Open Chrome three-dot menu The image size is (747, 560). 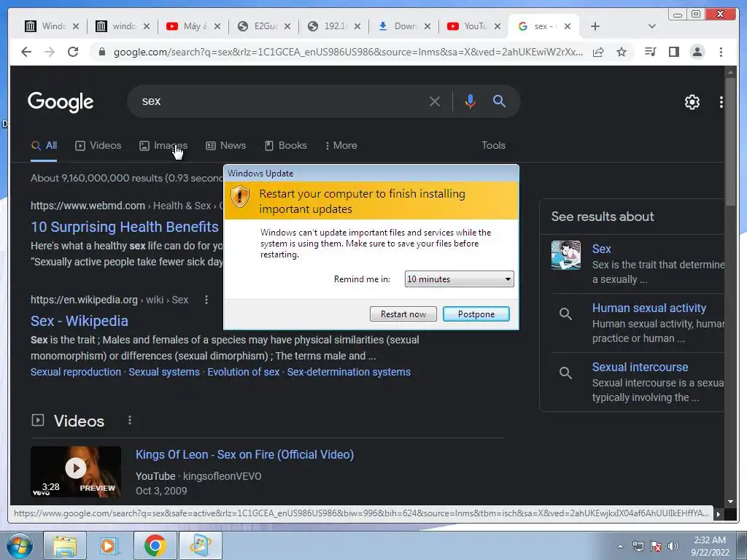tap(721, 52)
